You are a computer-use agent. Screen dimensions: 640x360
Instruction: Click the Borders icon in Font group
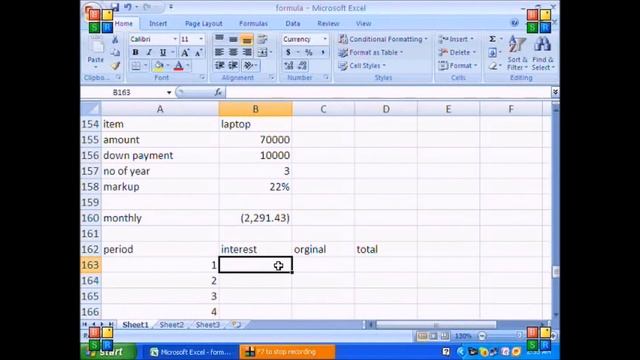tap(136, 66)
